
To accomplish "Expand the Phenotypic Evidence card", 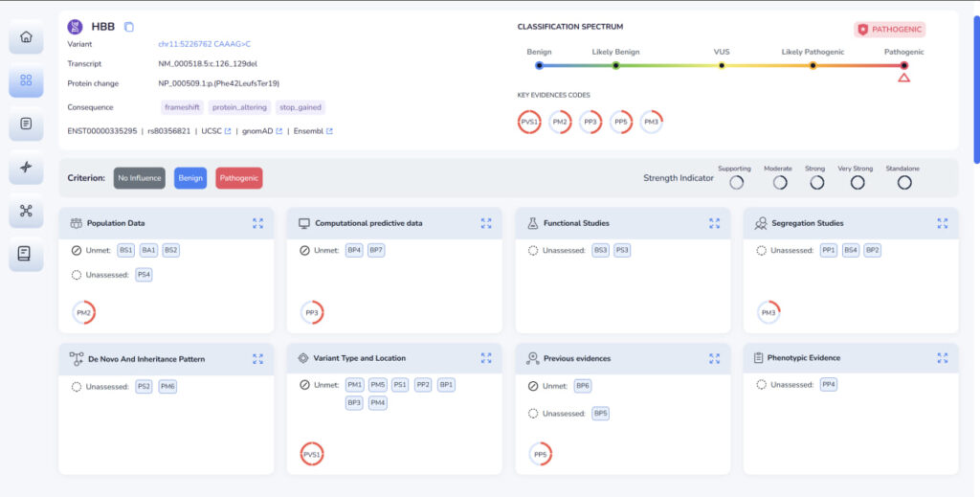I will [x=943, y=357].
